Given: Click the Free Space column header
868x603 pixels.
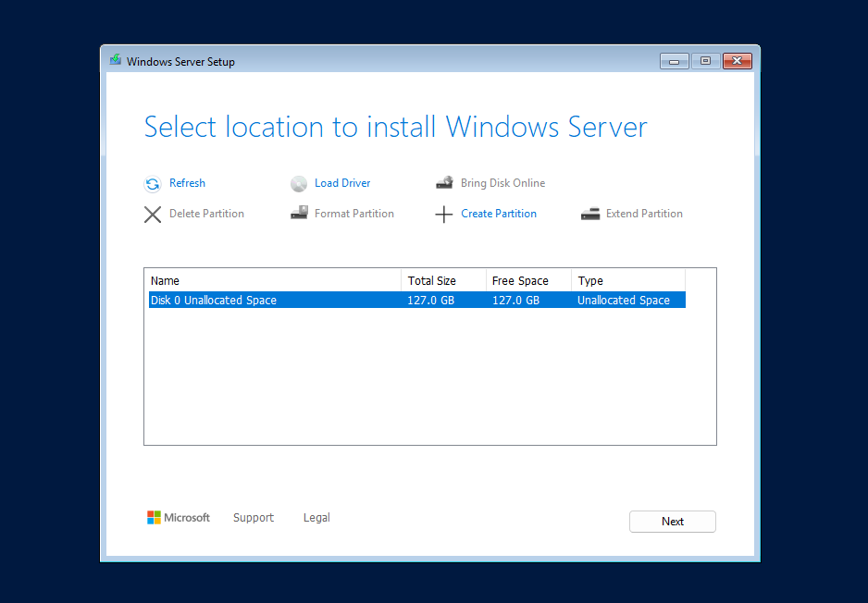Looking at the screenshot, I should pos(528,280).
